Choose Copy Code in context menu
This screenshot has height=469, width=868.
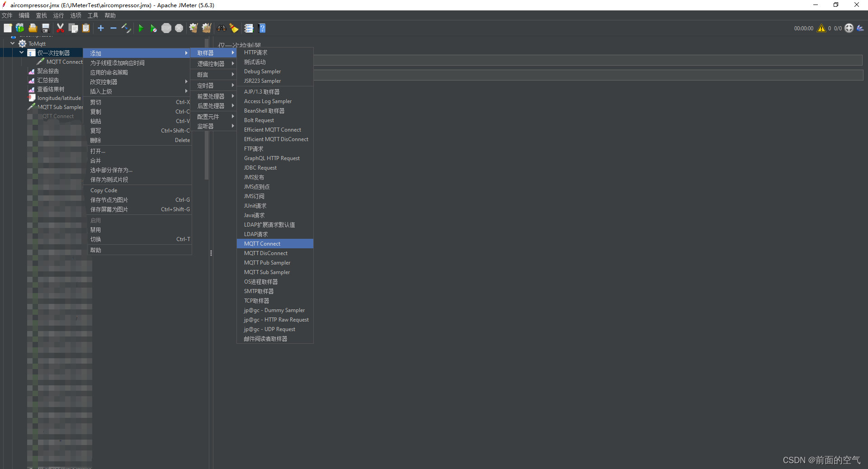[x=137, y=190]
